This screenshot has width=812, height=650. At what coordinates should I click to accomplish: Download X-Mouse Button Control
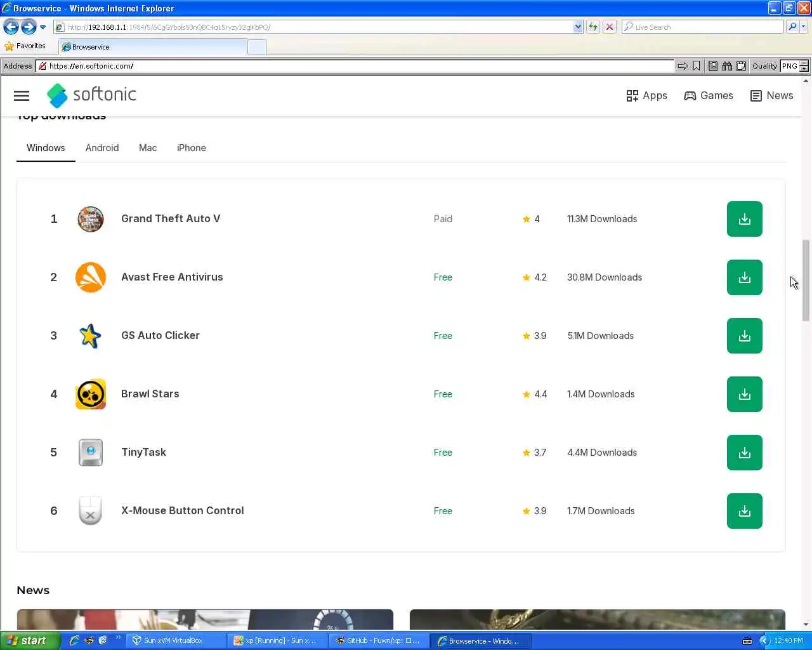[x=745, y=511]
